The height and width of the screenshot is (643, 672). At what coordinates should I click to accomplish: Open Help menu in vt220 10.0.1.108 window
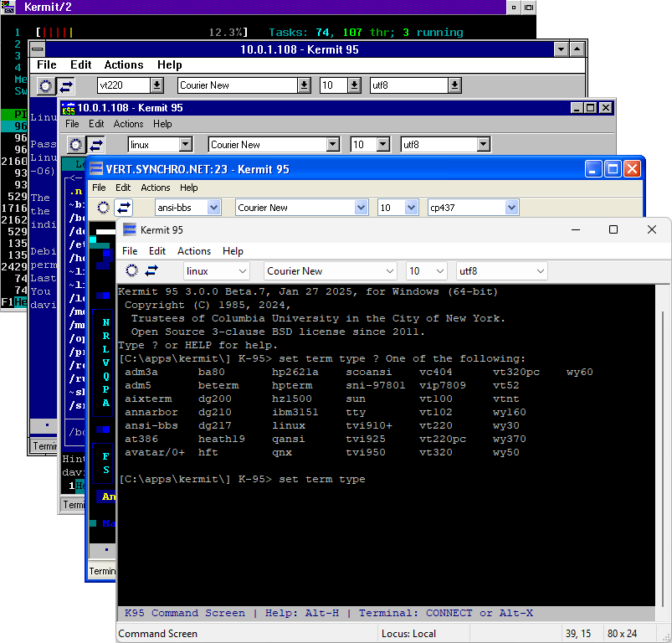(169, 64)
